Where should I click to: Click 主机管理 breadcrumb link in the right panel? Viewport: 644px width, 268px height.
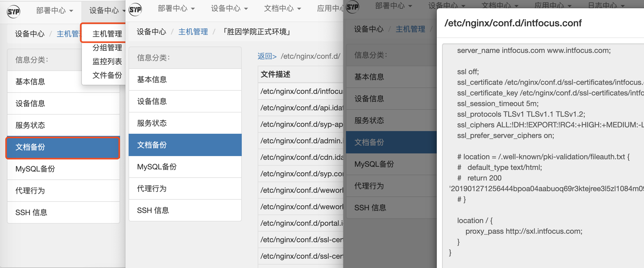[410, 29]
